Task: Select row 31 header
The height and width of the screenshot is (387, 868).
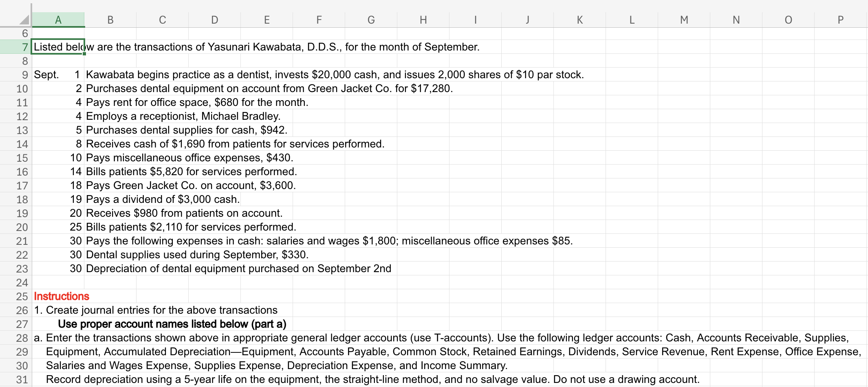Action: (20, 379)
